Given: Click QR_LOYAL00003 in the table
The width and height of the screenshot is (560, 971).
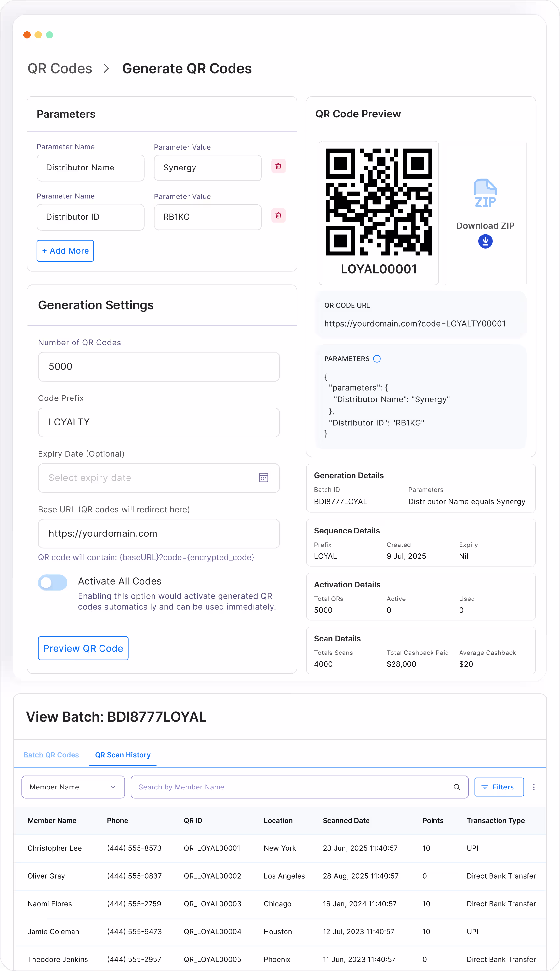Looking at the screenshot, I should pyautogui.click(x=212, y=903).
